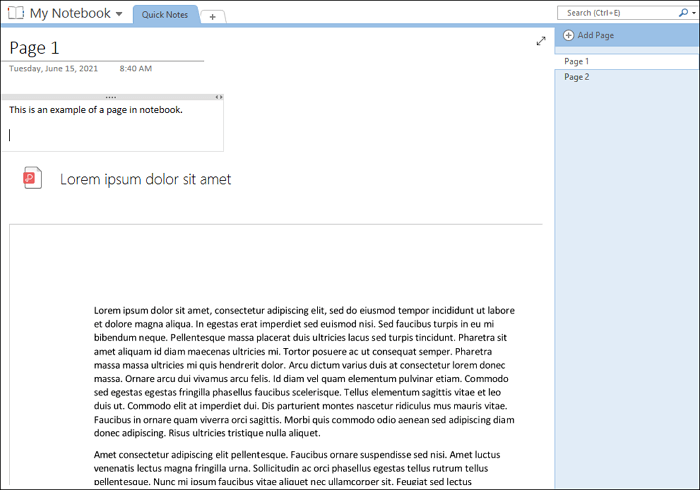Click the Add Page button
Image resolution: width=700 pixels, height=490 pixels.
point(595,36)
